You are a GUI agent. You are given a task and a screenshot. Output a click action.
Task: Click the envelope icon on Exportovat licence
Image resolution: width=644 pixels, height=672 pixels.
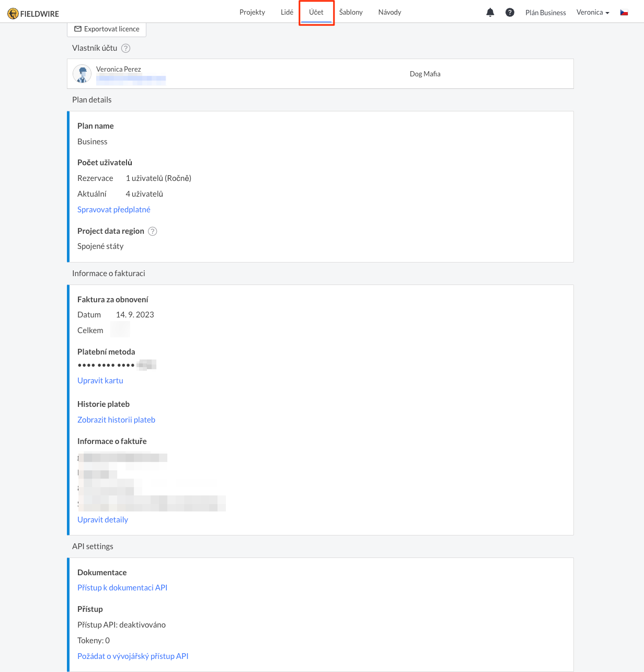78,29
